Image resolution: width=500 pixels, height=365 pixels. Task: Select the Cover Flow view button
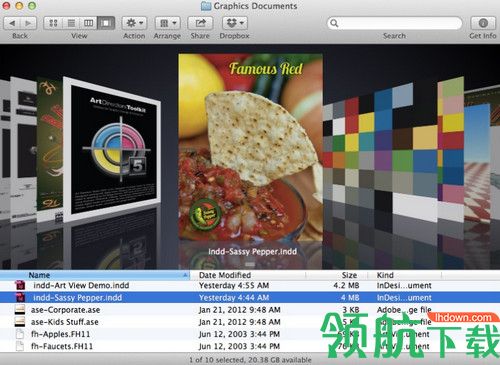click(106, 23)
